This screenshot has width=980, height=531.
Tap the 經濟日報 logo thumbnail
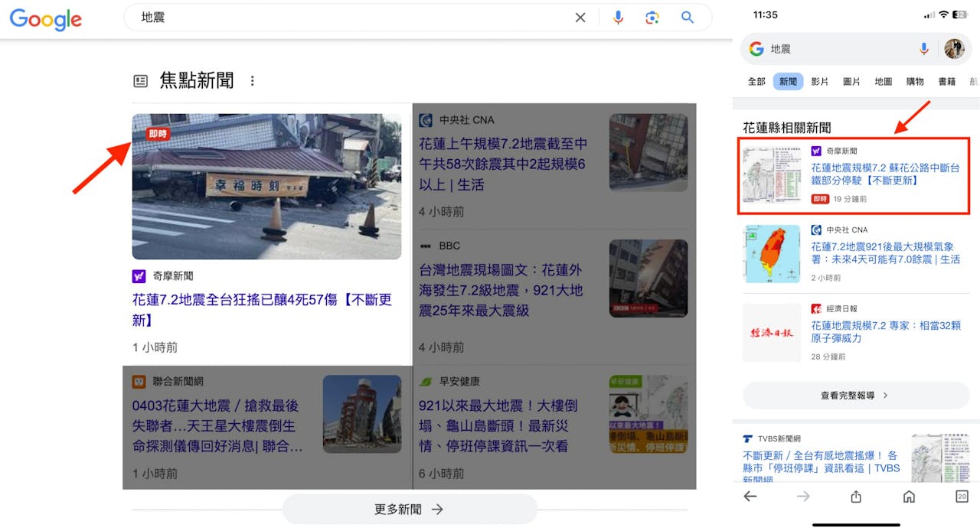[x=772, y=333]
